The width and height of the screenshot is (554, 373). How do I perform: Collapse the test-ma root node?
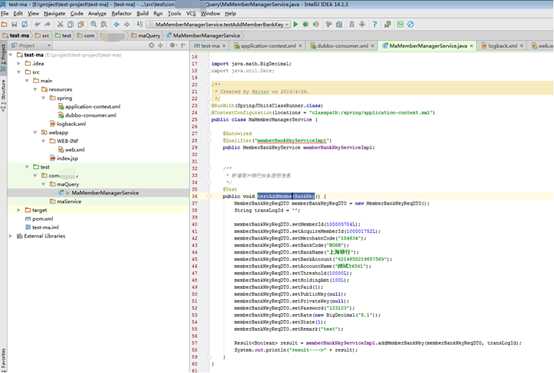tap(11, 55)
